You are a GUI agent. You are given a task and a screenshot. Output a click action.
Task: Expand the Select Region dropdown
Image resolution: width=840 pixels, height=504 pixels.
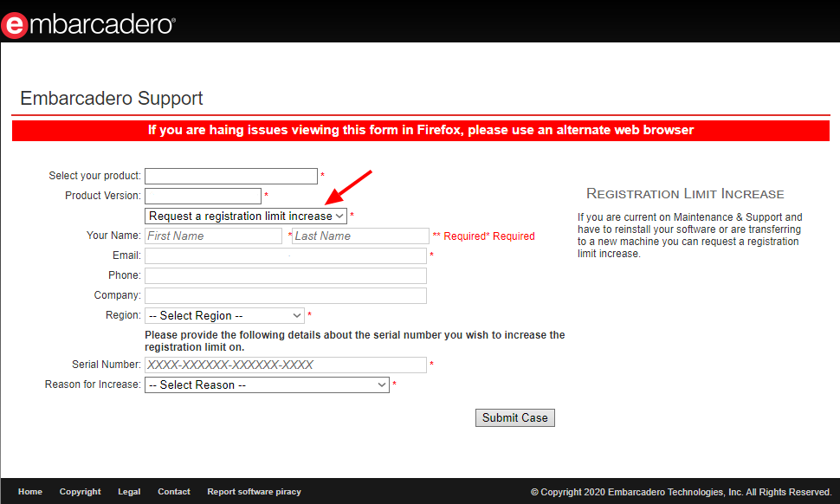click(224, 316)
